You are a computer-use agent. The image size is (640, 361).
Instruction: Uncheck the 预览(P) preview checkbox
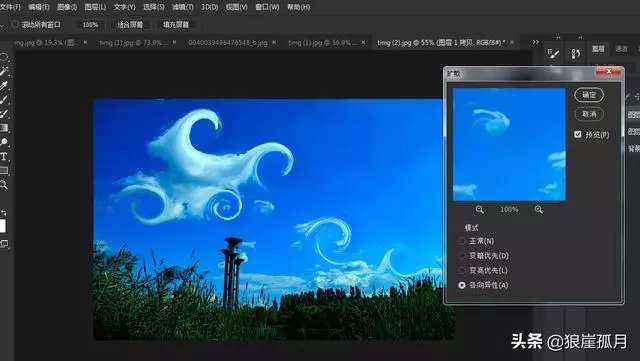(x=578, y=134)
